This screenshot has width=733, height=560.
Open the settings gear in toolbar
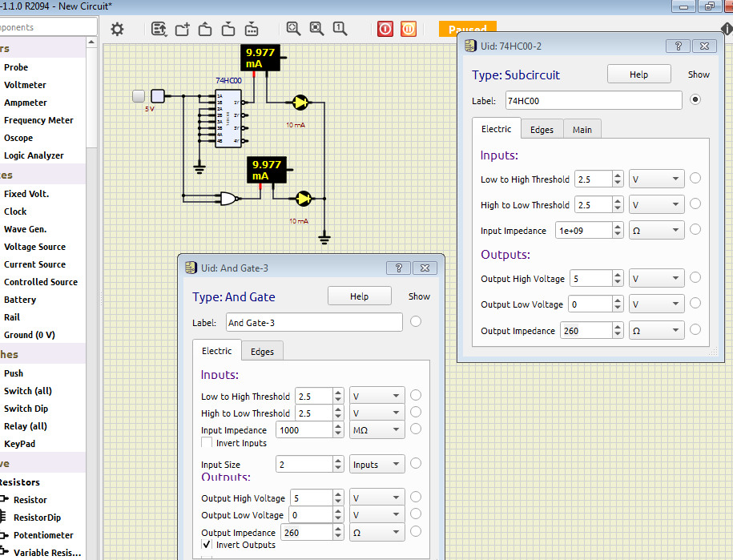click(x=117, y=30)
